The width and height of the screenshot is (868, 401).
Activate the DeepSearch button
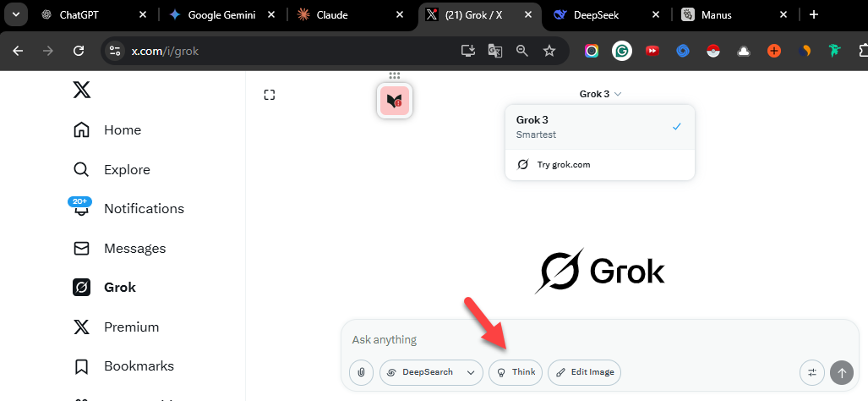(420, 372)
